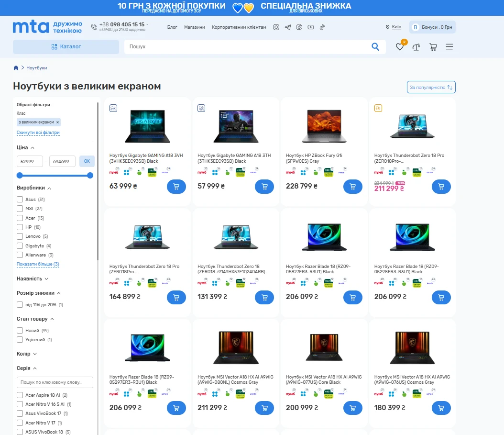Open the hamburger menu icon
504x435 pixels.
point(449,47)
